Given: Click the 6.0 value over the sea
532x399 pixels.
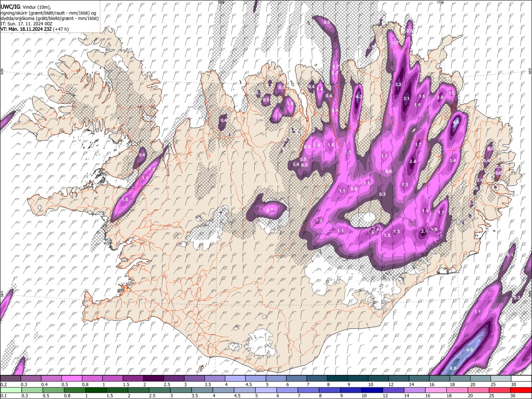Looking at the screenshot, I should 470,350.
